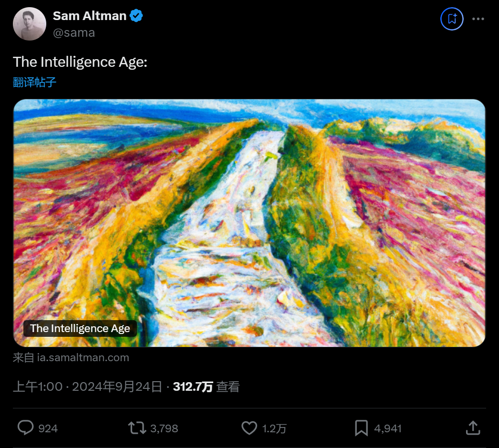Open the share menu arrow icon
Screen dimensions: 499x448
click(x=472, y=428)
